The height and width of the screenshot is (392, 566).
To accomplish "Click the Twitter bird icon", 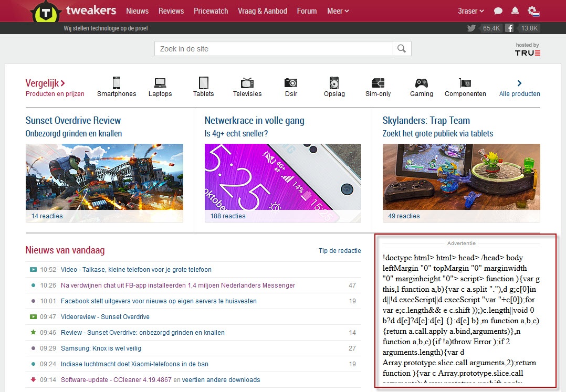I will point(471,28).
